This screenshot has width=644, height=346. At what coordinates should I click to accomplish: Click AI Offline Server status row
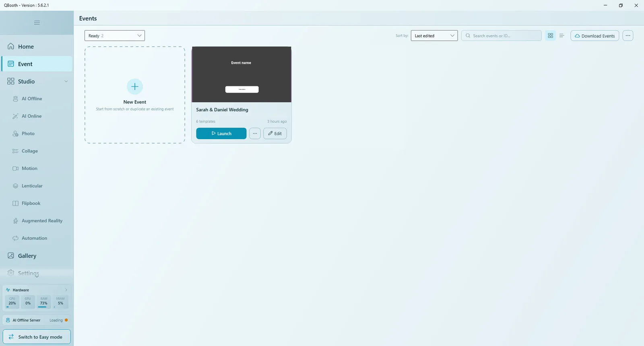37,320
